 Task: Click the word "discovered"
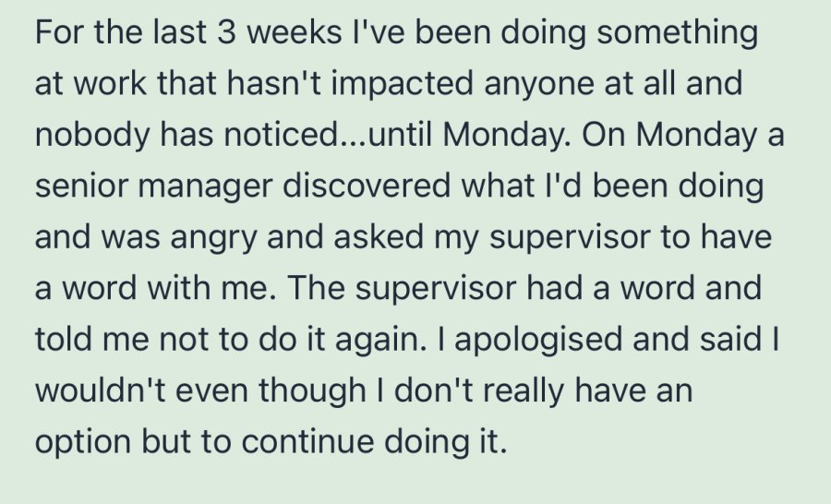(x=367, y=186)
